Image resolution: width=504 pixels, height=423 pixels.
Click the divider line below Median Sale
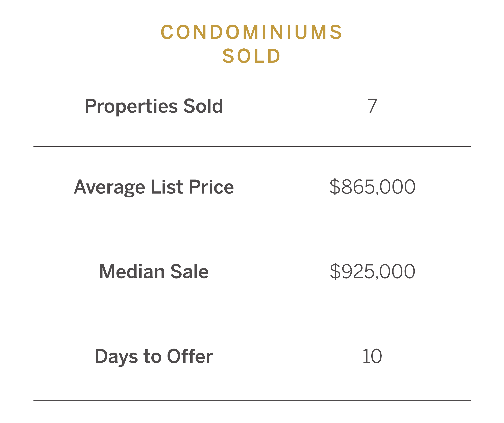[x=252, y=316]
